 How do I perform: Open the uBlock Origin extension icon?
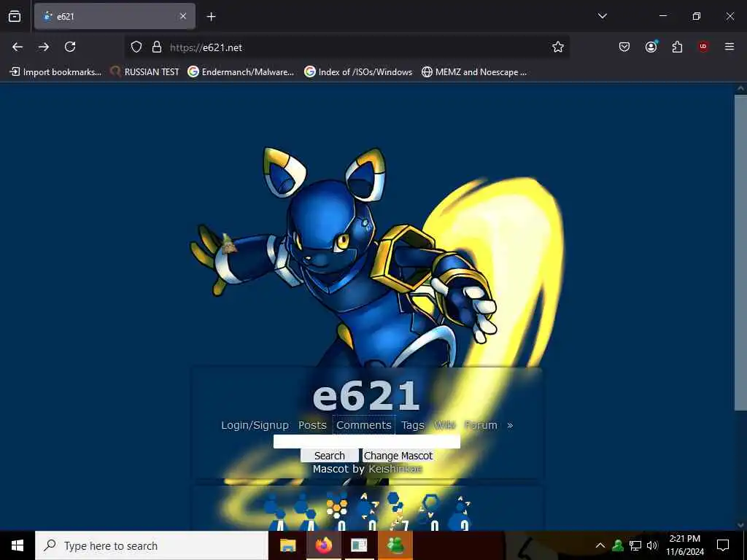click(703, 47)
